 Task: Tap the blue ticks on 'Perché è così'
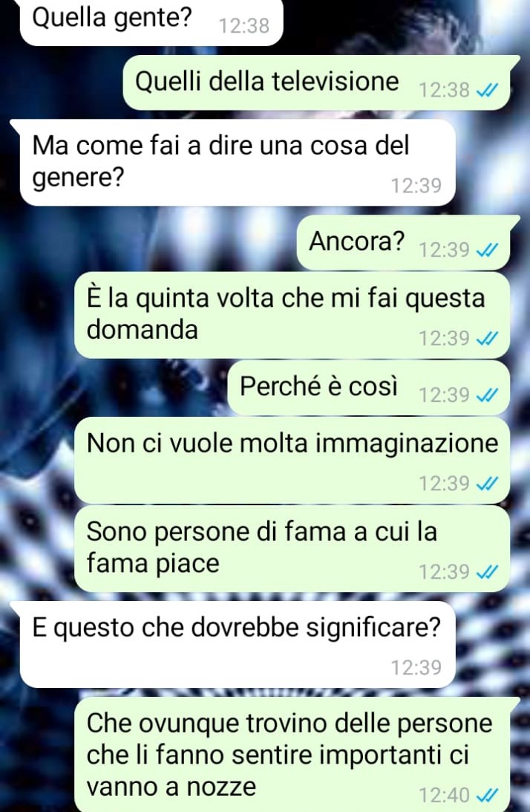tap(486, 395)
